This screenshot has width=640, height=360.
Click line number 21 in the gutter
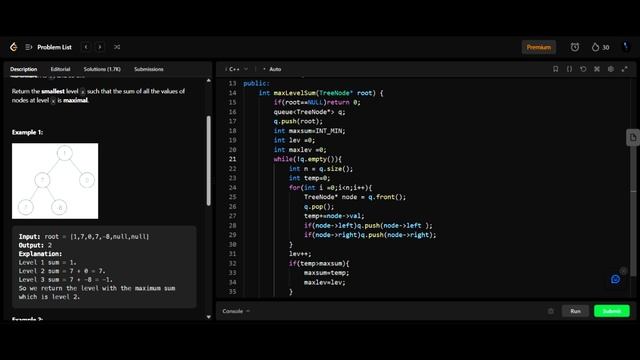coord(232,159)
